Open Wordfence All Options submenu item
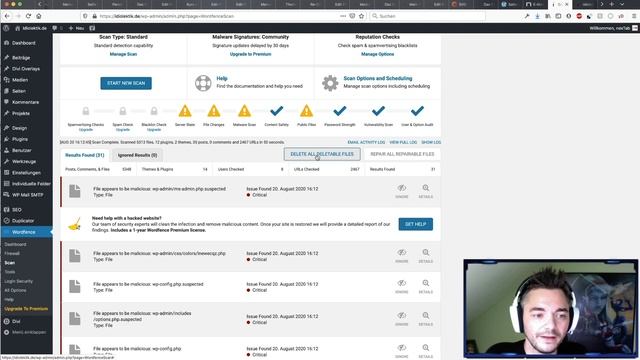This screenshot has height=360, width=640. point(15,290)
